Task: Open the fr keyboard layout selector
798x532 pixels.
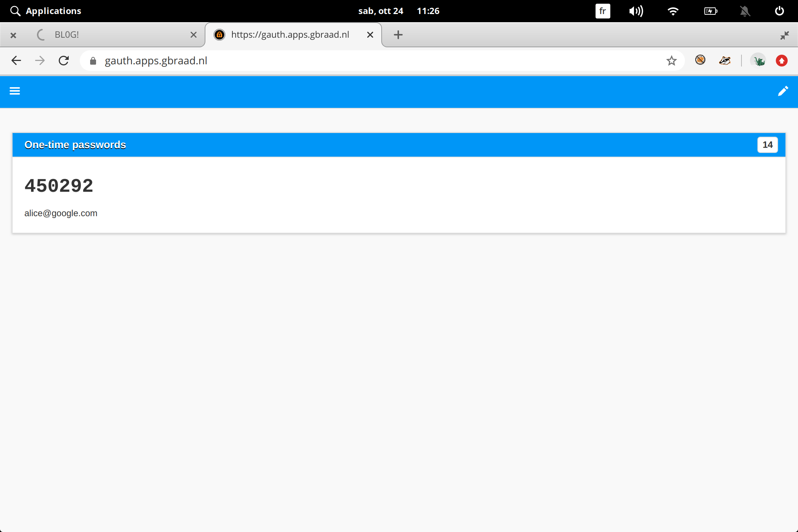Action: point(603,11)
